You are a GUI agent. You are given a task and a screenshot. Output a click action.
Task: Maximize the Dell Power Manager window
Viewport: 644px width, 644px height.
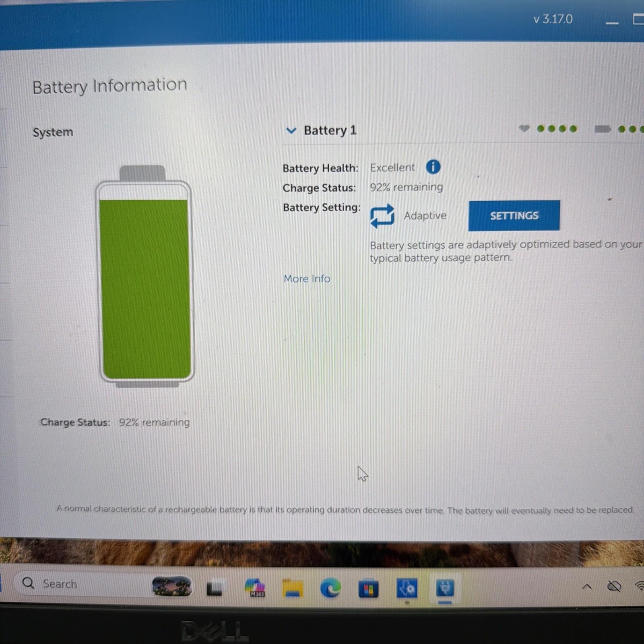tap(638, 19)
